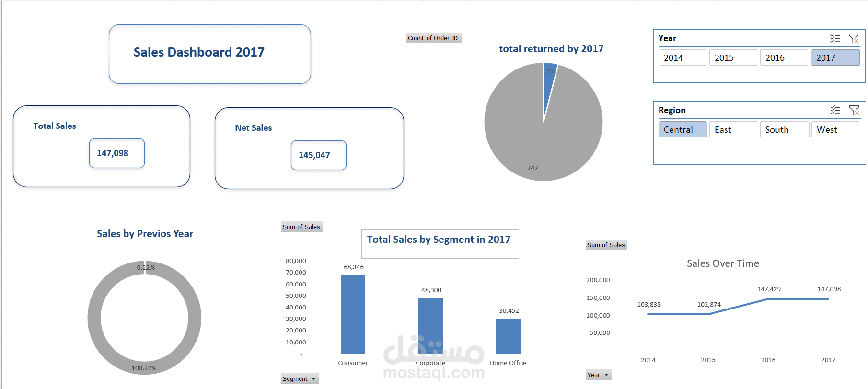The width and height of the screenshot is (868, 389).
Task: Click the Sales Over Time chart title
Action: pyautogui.click(x=723, y=263)
